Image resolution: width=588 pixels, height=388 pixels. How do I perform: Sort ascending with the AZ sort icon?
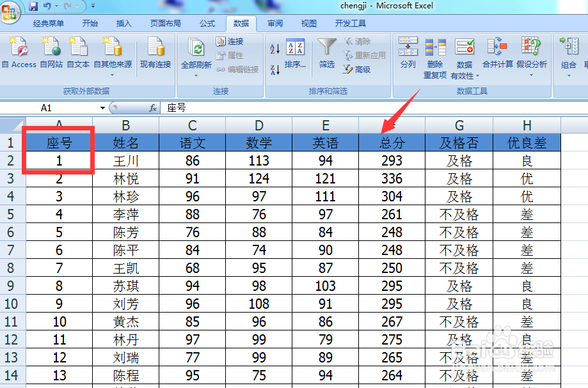coord(274,48)
